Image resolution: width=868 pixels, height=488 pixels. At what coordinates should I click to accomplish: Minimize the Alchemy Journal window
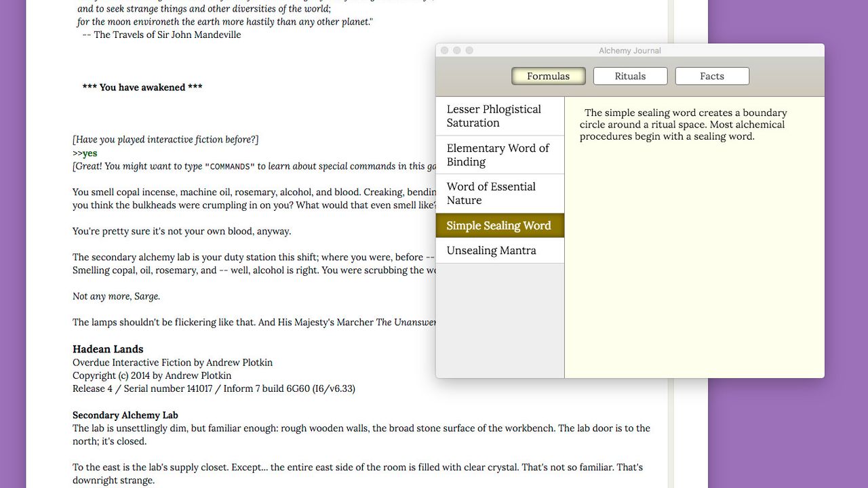click(457, 50)
